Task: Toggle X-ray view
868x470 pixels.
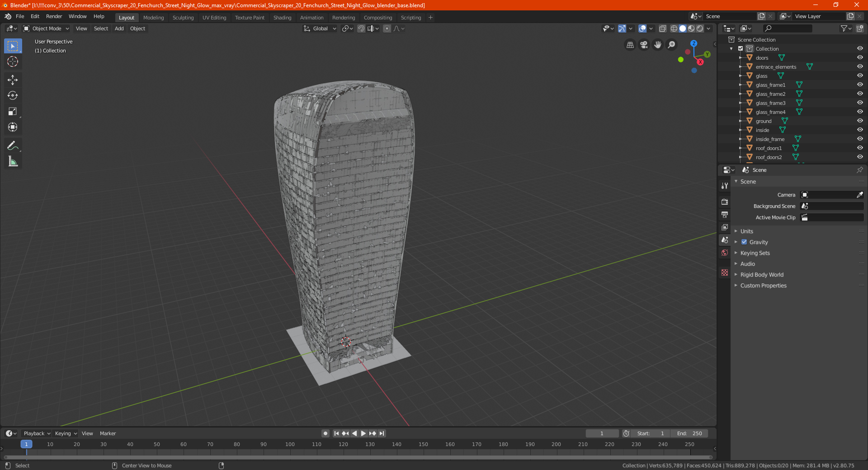Action: click(x=663, y=28)
